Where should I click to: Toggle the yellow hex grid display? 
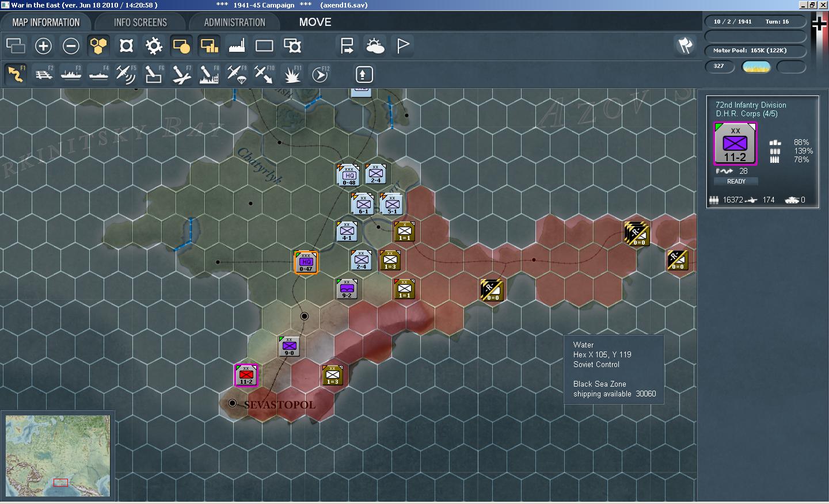98,46
